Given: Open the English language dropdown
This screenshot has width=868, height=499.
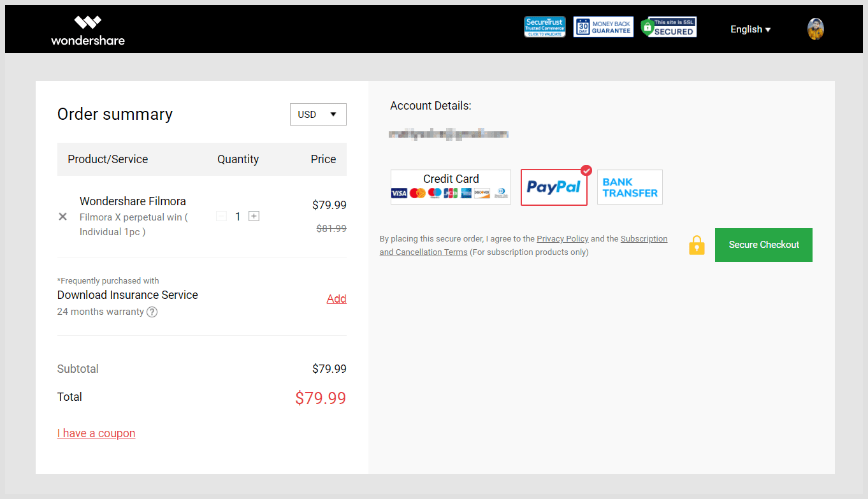Looking at the screenshot, I should click(x=751, y=29).
